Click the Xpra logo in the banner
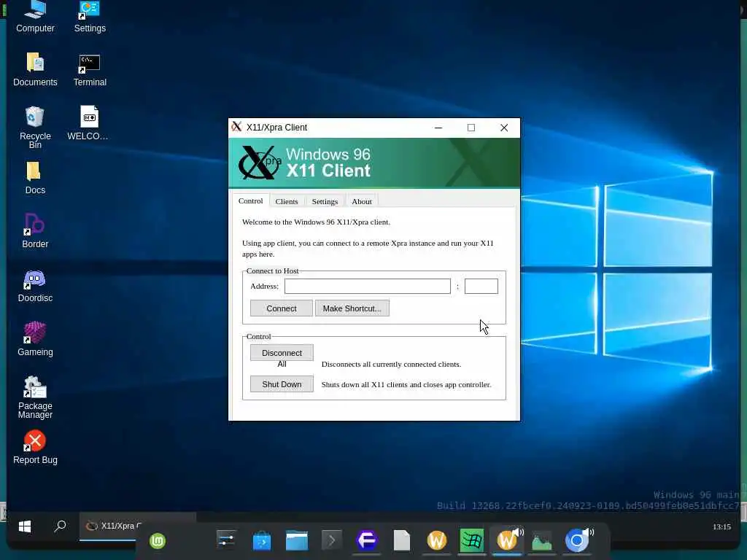This screenshot has width=747, height=560. click(260, 163)
